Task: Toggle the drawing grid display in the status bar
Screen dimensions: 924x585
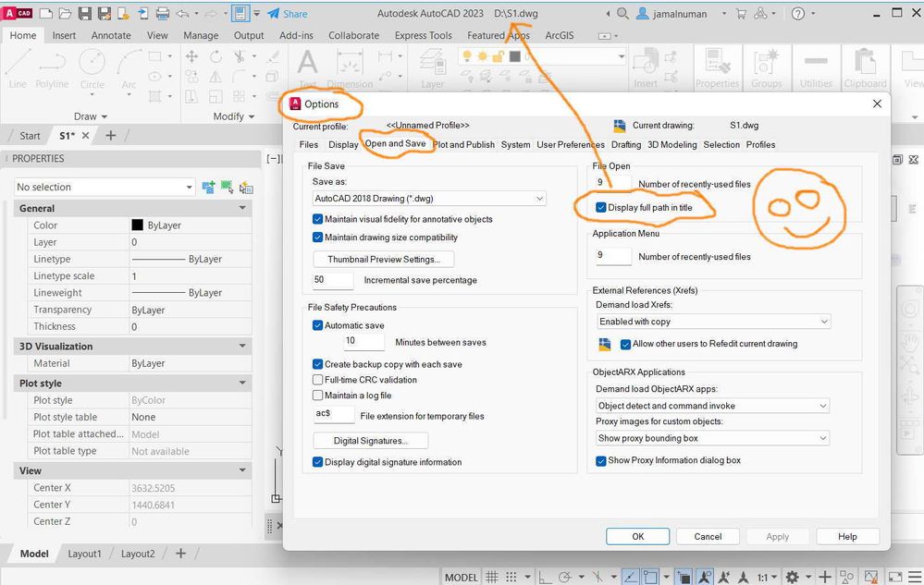Action: pyautogui.click(x=491, y=577)
